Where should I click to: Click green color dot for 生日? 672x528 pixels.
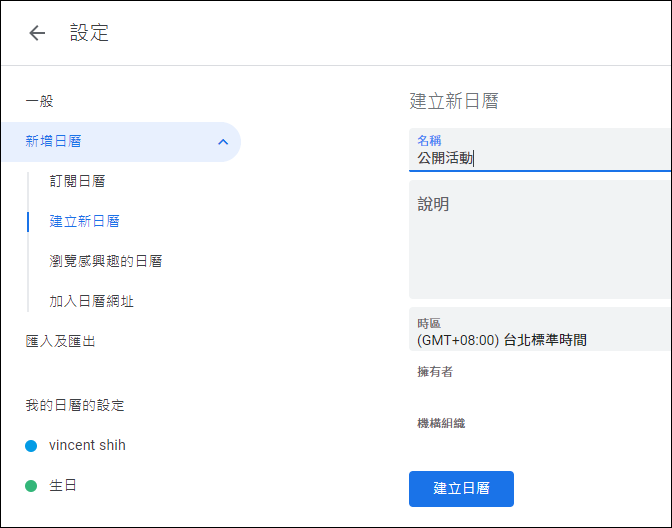(31, 486)
